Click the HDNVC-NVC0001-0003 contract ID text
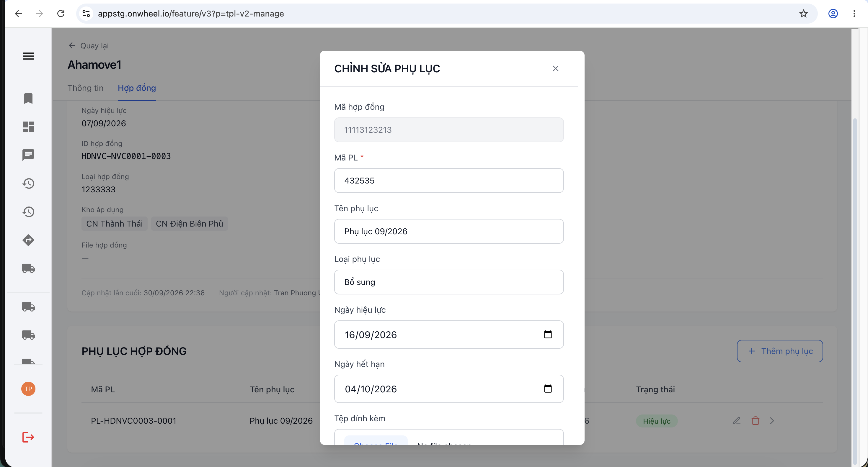The height and width of the screenshot is (467, 868). pyautogui.click(x=126, y=156)
